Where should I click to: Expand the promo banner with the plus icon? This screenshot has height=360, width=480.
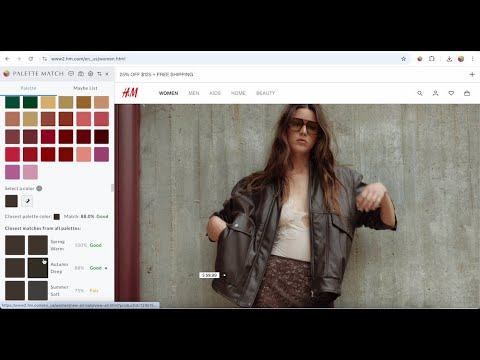[x=472, y=74]
